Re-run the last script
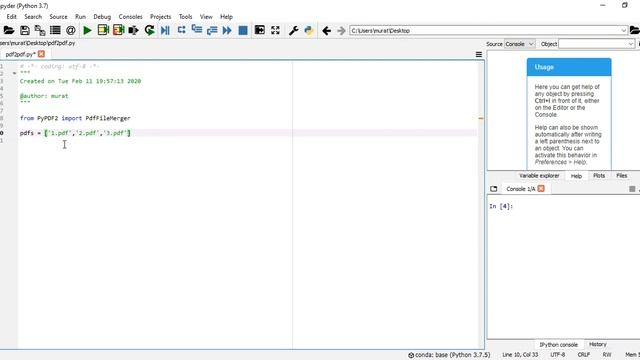The image size is (640, 360). click(149, 30)
